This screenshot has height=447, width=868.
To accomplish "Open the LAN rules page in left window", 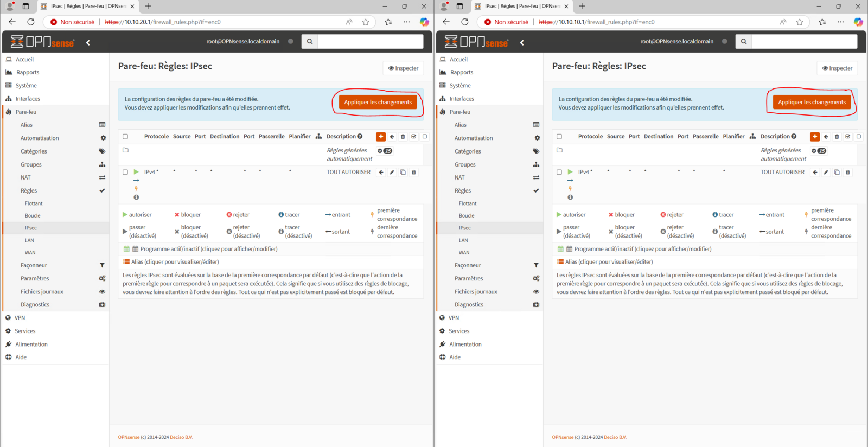I will click(x=29, y=240).
